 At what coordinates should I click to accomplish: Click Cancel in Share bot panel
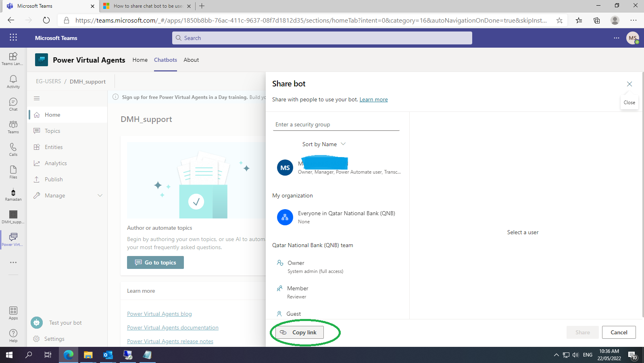pyautogui.click(x=619, y=332)
